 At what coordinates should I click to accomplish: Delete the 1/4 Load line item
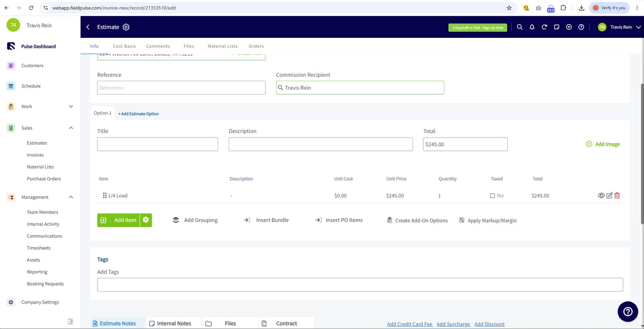[617, 195]
